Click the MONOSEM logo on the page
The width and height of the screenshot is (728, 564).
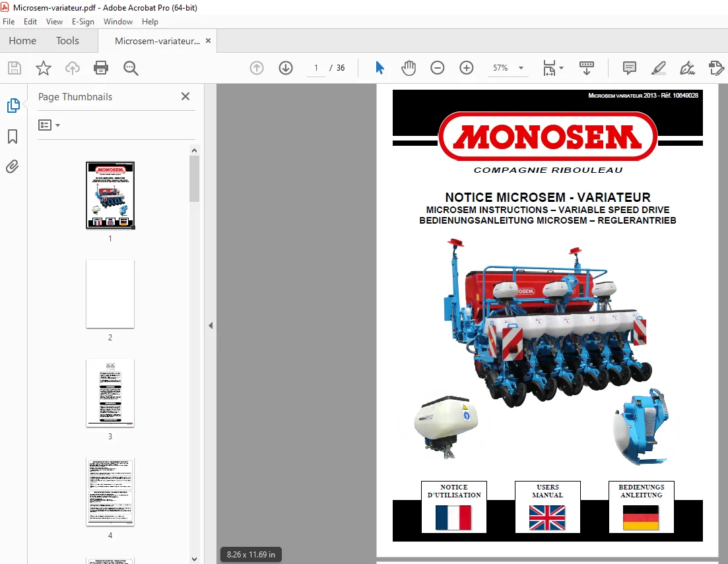[x=548, y=136]
